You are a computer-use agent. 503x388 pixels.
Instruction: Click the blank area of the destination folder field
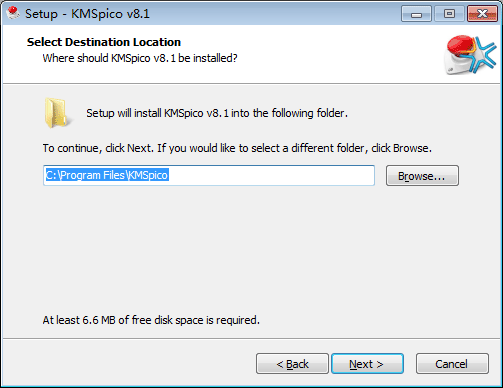(272, 175)
